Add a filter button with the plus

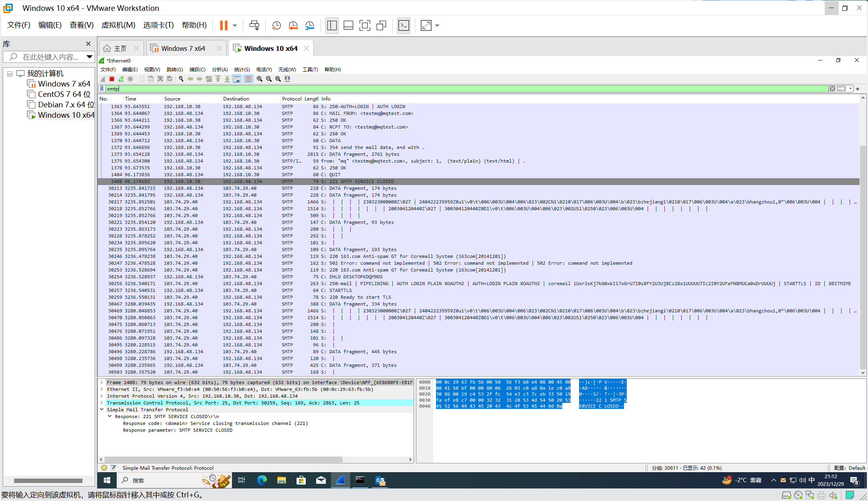pos(858,89)
